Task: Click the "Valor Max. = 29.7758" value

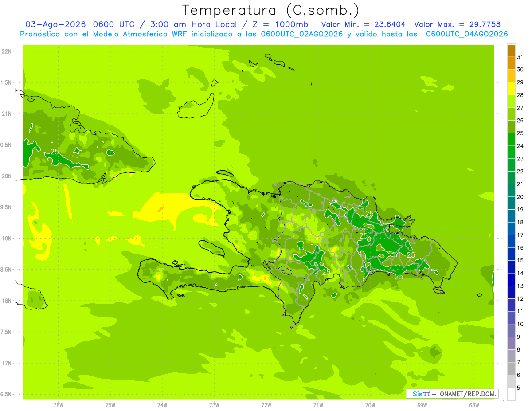Action: [458, 24]
